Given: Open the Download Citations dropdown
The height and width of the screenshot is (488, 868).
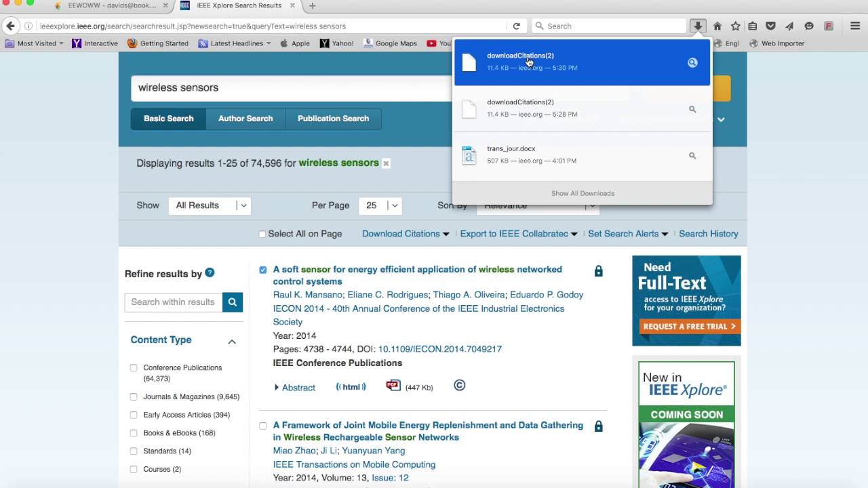Looking at the screenshot, I should tap(406, 234).
